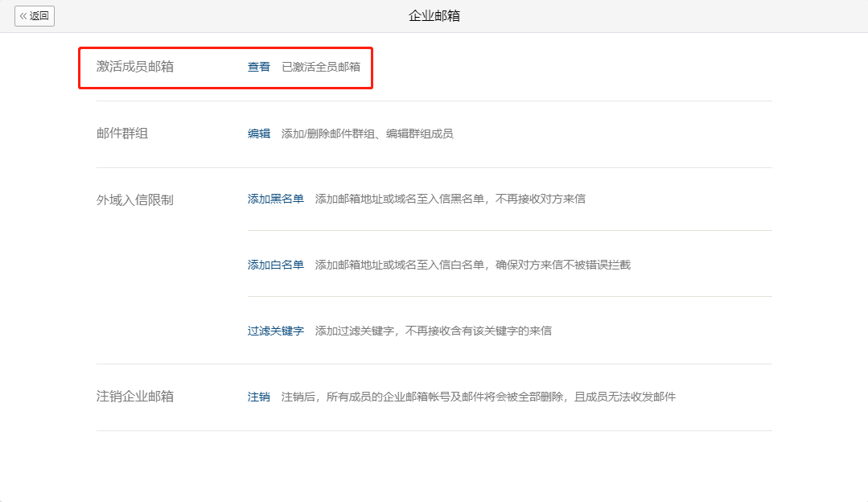Viewport: 868px width, 502px height.
Task: Click 编辑 to manage mail groups
Action: click(x=258, y=134)
